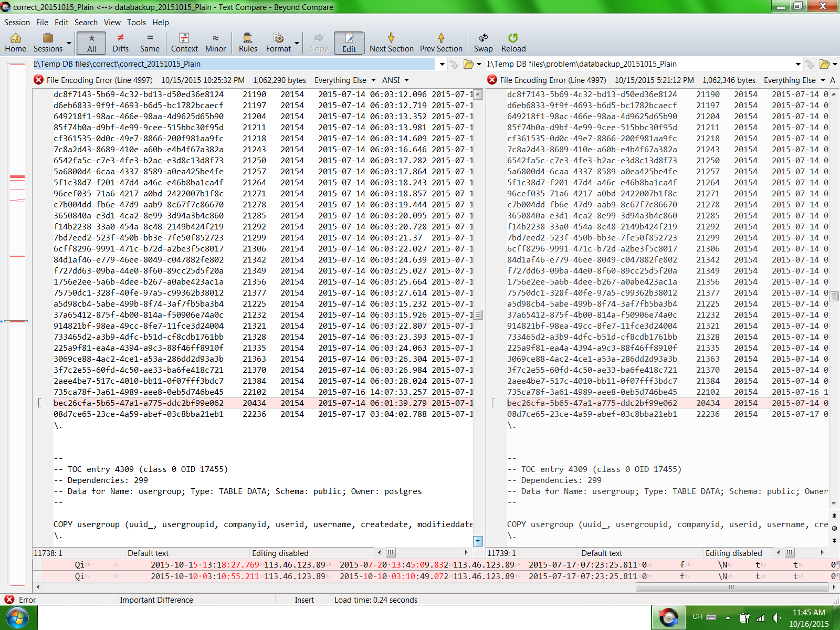Image resolution: width=840 pixels, height=630 pixels.
Task: Jump to Next Section
Action: [391, 43]
